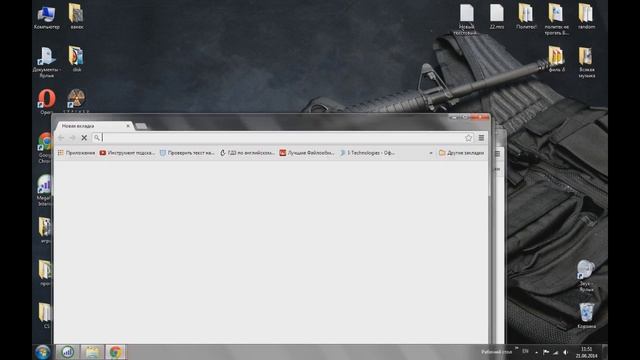The image size is (640, 360).
Task: Click the bookmark star in the address bar
Action: click(468, 138)
